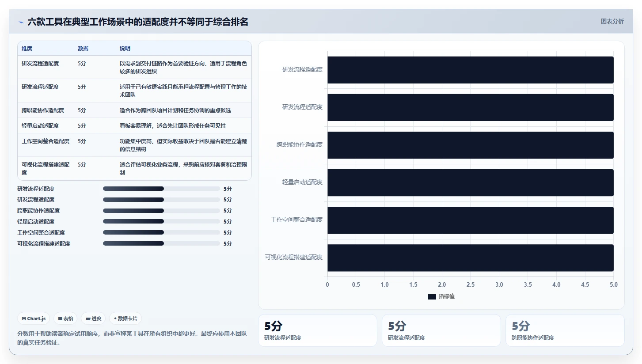Click 5分 after the 跨职能协作适配度 progress bar
Screen dimensions: 642x364
(x=228, y=211)
